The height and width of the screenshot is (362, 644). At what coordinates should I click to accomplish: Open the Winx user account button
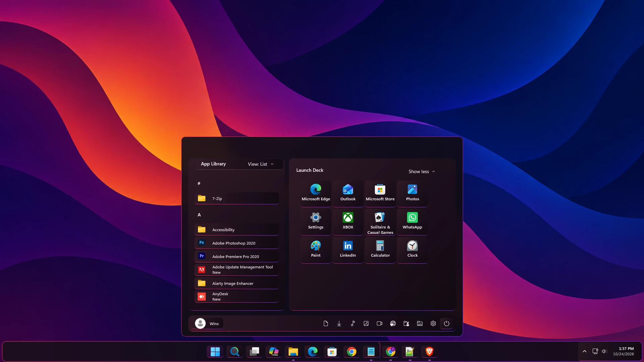pyautogui.click(x=207, y=323)
